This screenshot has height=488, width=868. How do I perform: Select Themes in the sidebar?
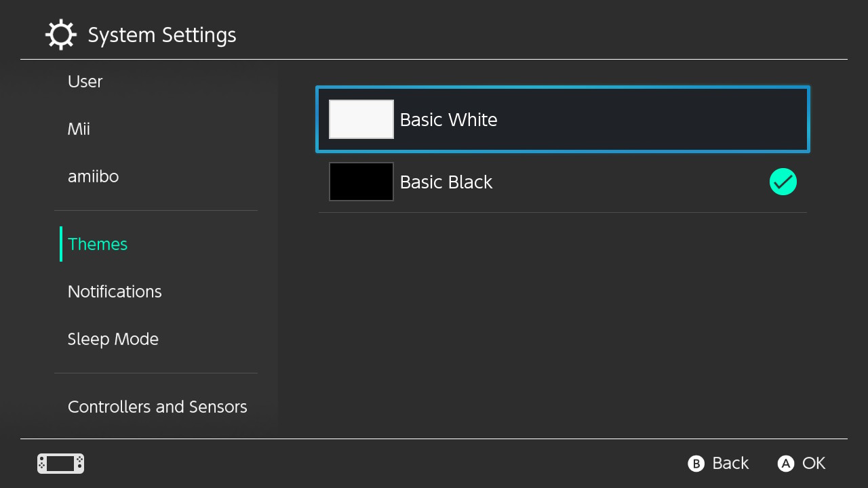(x=98, y=244)
